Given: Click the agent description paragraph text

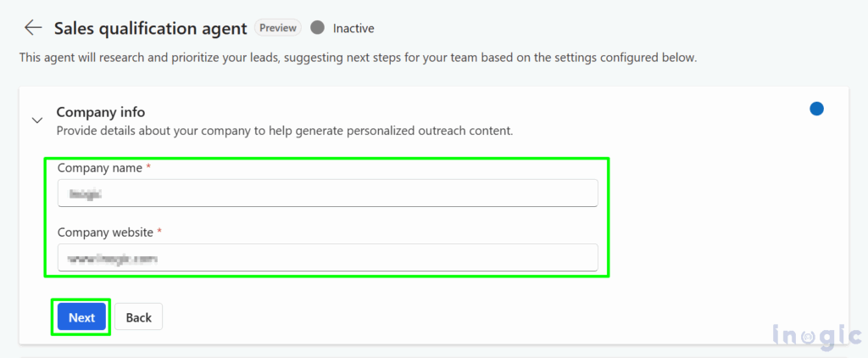Looking at the screenshot, I should [x=357, y=58].
